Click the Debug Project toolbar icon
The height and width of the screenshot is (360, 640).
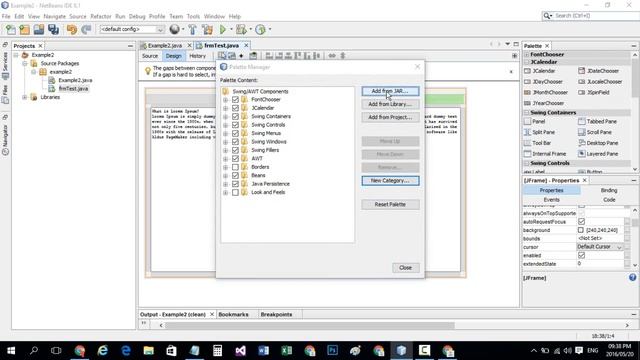[241, 29]
